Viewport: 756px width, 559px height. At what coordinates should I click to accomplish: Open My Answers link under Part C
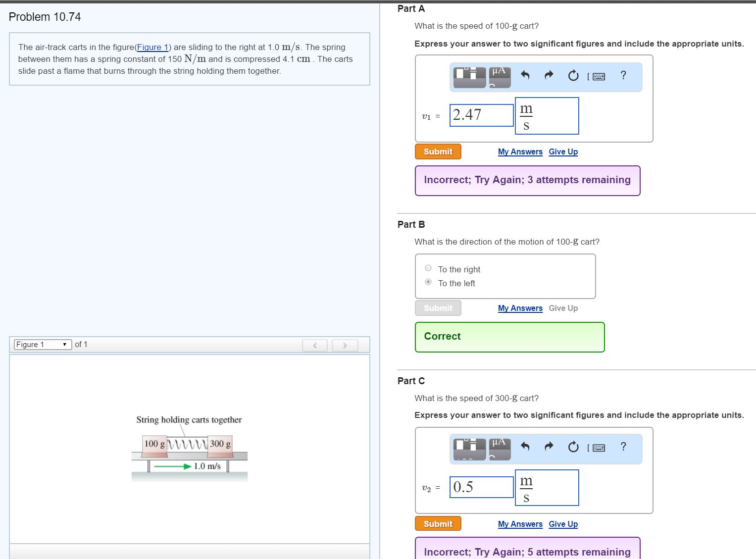[520, 524]
